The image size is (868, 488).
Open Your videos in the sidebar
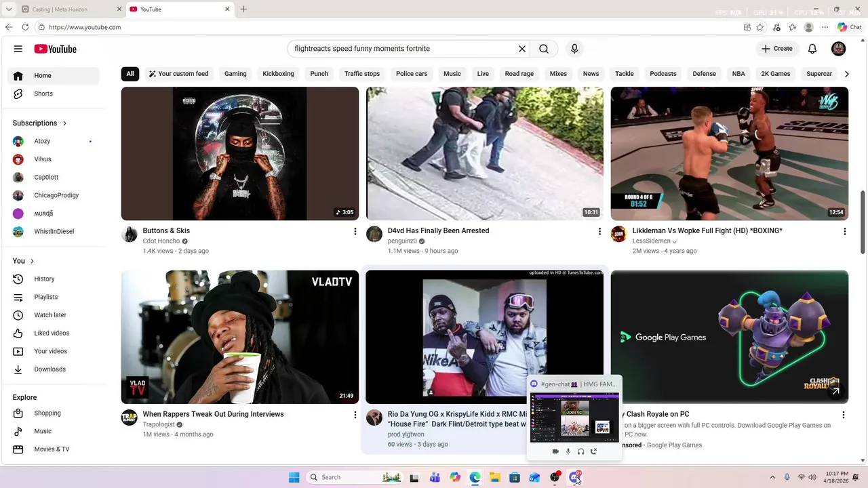52,351
